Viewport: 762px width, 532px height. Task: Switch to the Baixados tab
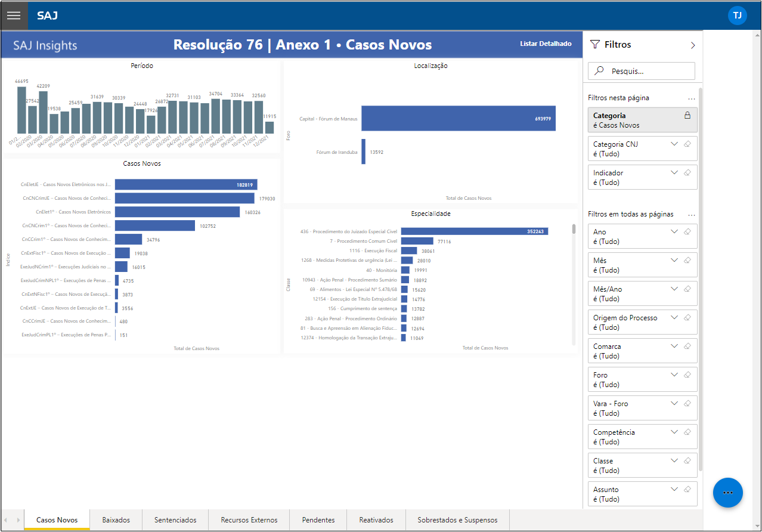(116, 520)
